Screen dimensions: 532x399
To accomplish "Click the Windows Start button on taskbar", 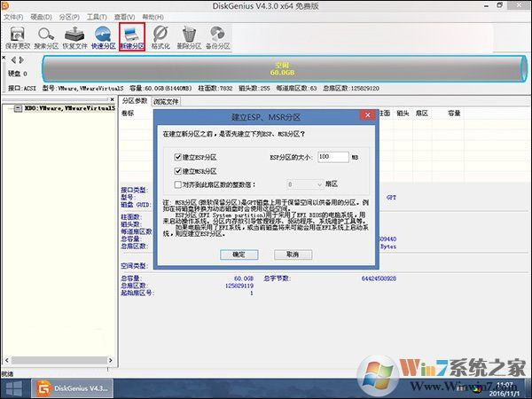I will click(x=13, y=387).
